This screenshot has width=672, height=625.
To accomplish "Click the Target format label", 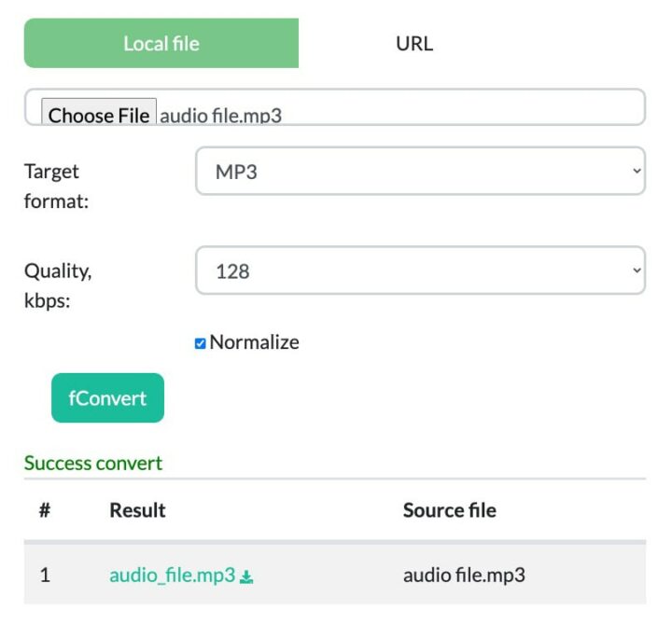I will click(56, 185).
